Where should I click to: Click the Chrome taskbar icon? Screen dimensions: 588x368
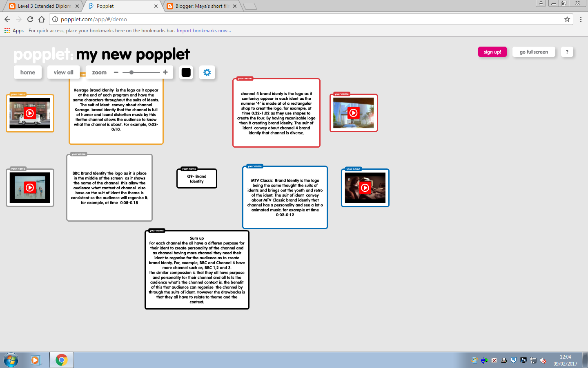coord(62,360)
